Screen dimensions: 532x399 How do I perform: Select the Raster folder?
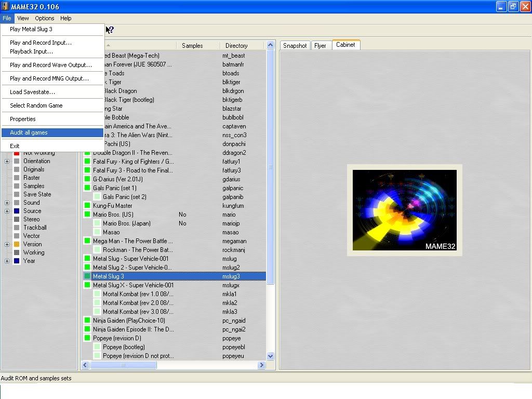(x=32, y=178)
